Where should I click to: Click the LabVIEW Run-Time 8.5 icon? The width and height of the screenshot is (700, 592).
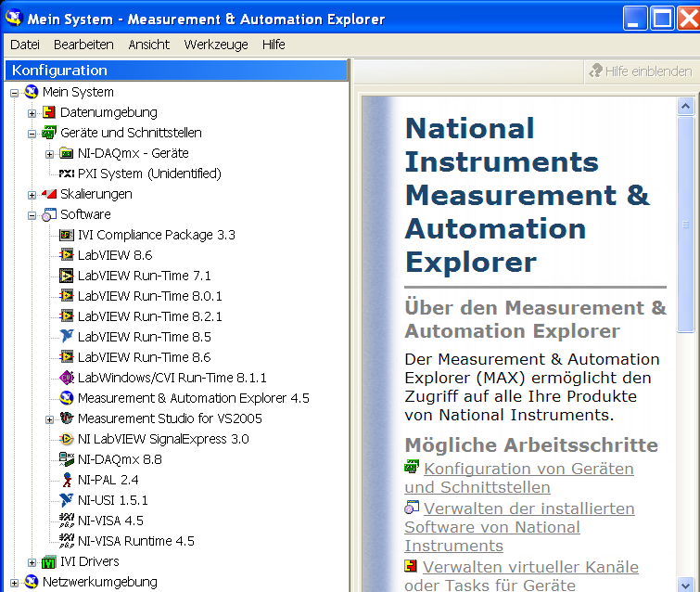point(67,337)
